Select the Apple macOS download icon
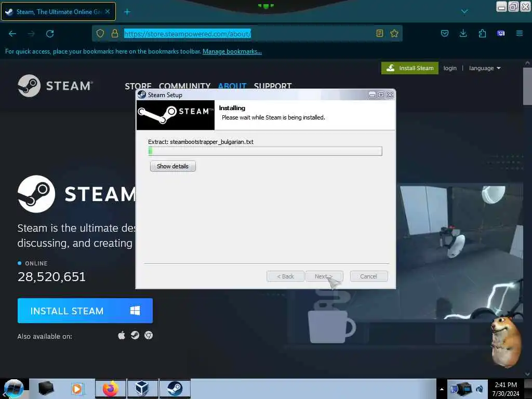Viewport: 532px width, 399px height. (122, 336)
